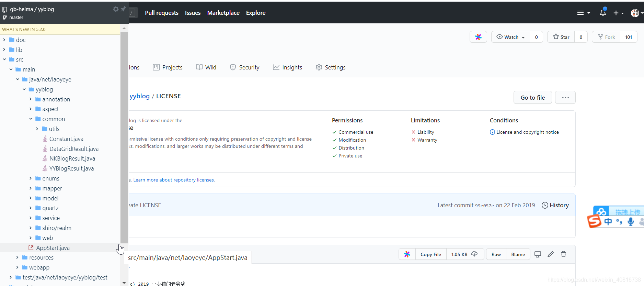644x286 pixels.
Task: Open the commit 99e057e link
Action: tap(484, 206)
